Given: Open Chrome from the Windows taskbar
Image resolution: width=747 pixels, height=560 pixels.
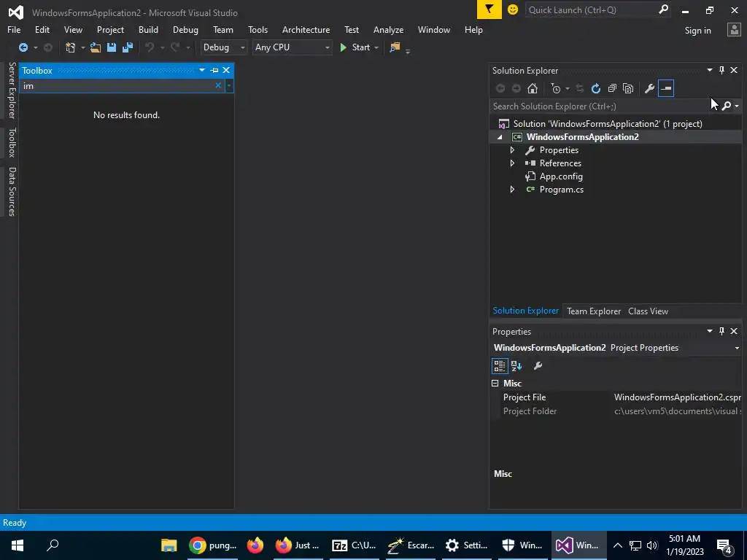Looking at the screenshot, I should pyautogui.click(x=212, y=545).
